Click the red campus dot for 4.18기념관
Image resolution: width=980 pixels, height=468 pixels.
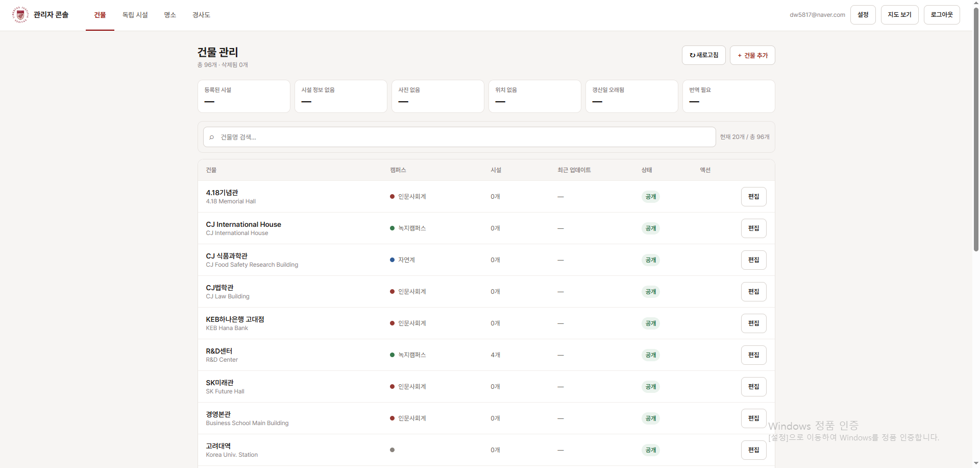click(x=392, y=197)
